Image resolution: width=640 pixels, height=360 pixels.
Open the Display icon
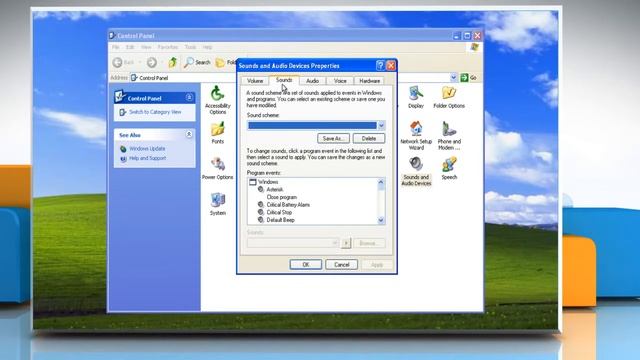click(x=416, y=97)
